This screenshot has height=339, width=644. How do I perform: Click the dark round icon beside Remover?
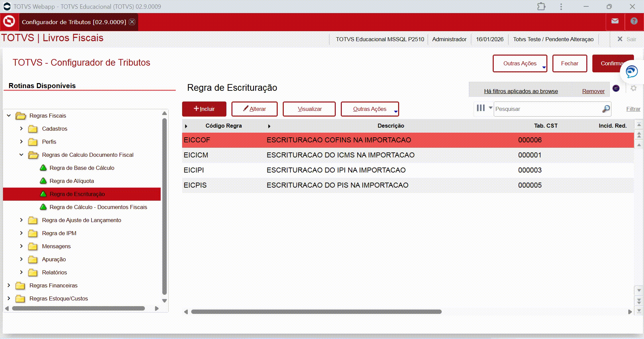click(616, 88)
